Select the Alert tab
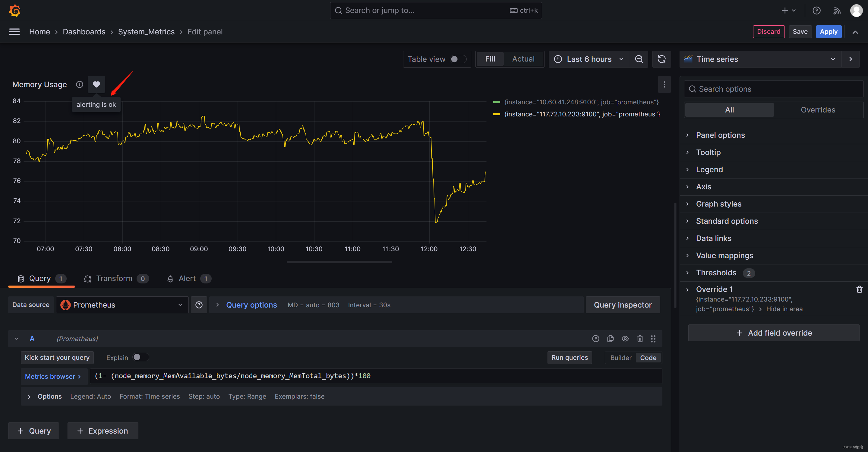 point(187,278)
